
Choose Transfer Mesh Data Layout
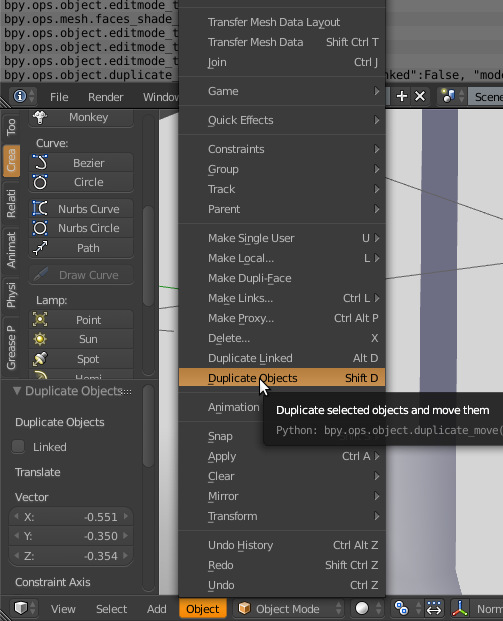(282, 22)
